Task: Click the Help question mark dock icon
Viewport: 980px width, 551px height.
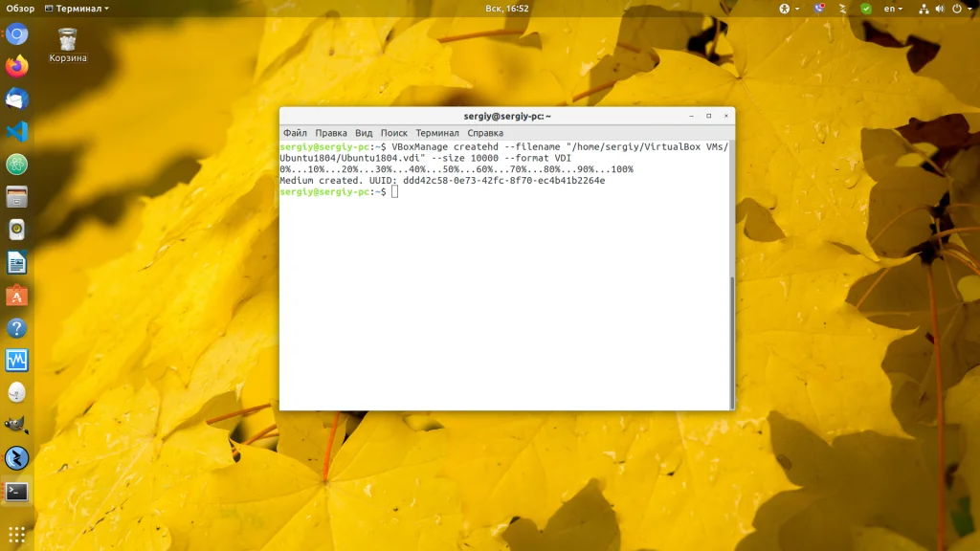Action: pyautogui.click(x=17, y=328)
